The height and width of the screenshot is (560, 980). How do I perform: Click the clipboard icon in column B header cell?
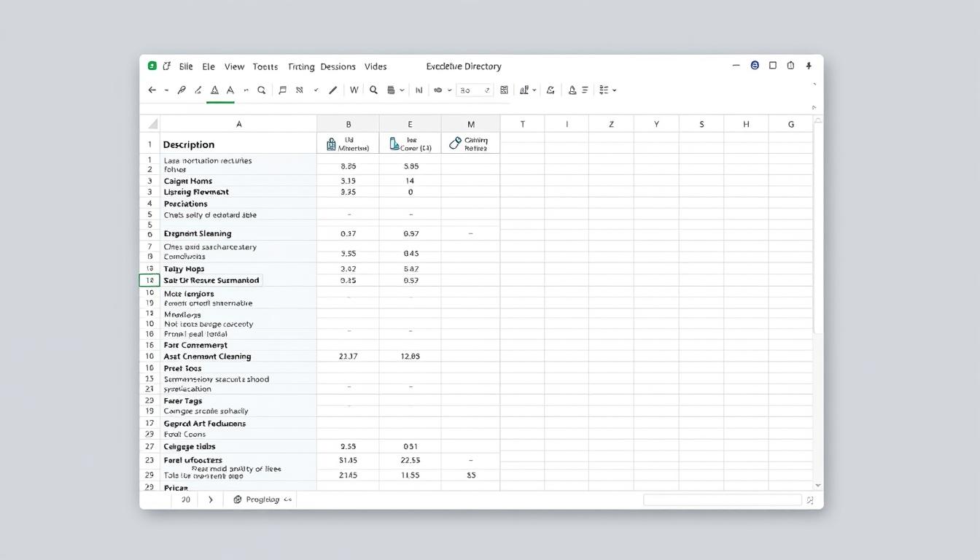pyautogui.click(x=331, y=144)
